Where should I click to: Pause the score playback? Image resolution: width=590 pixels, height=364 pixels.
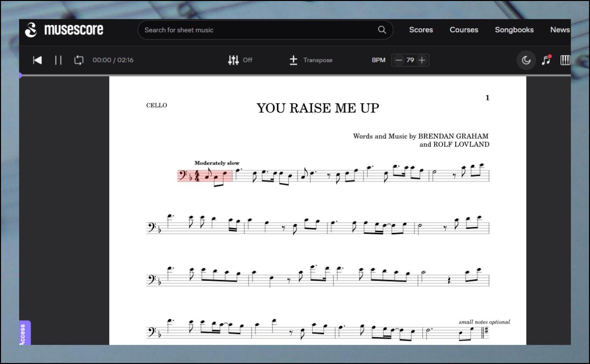58,60
